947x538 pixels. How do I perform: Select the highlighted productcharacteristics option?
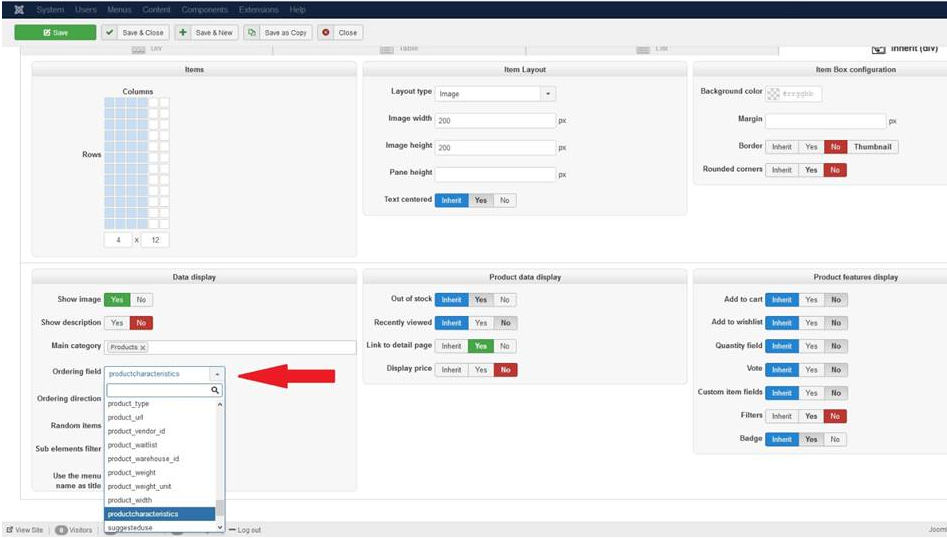[x=160, y=514]
